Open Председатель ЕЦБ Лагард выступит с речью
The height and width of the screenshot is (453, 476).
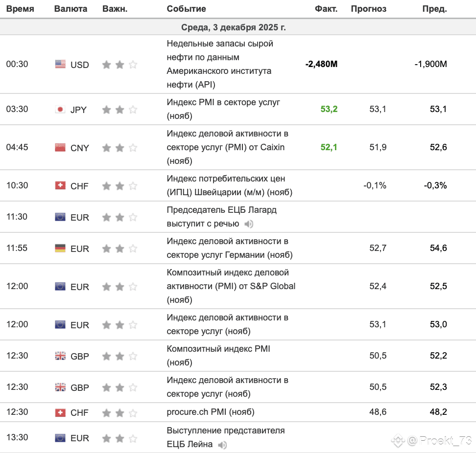(222, 217)
